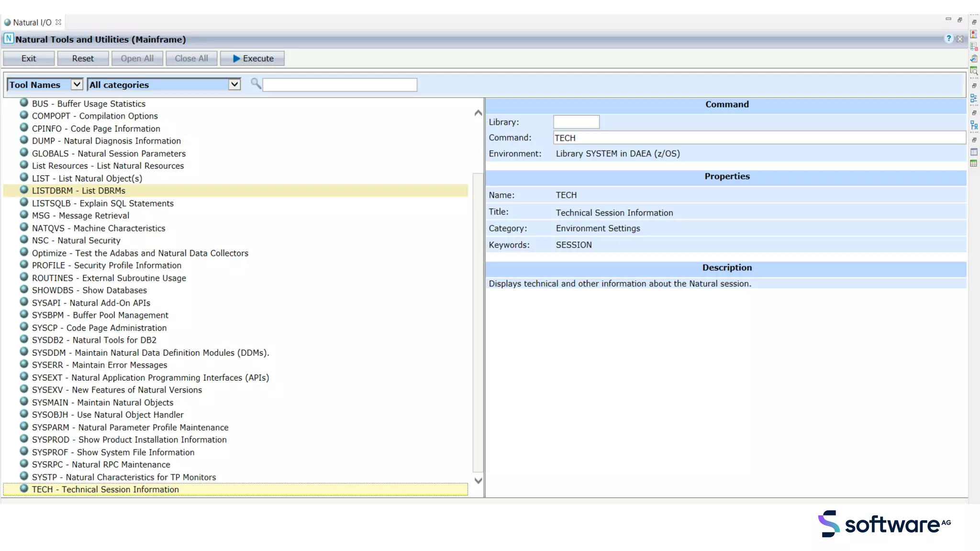Viewport: 980px width, 551px height.
Task: Click the table search magnifier sidebar icon
Action: click(974, 71)
